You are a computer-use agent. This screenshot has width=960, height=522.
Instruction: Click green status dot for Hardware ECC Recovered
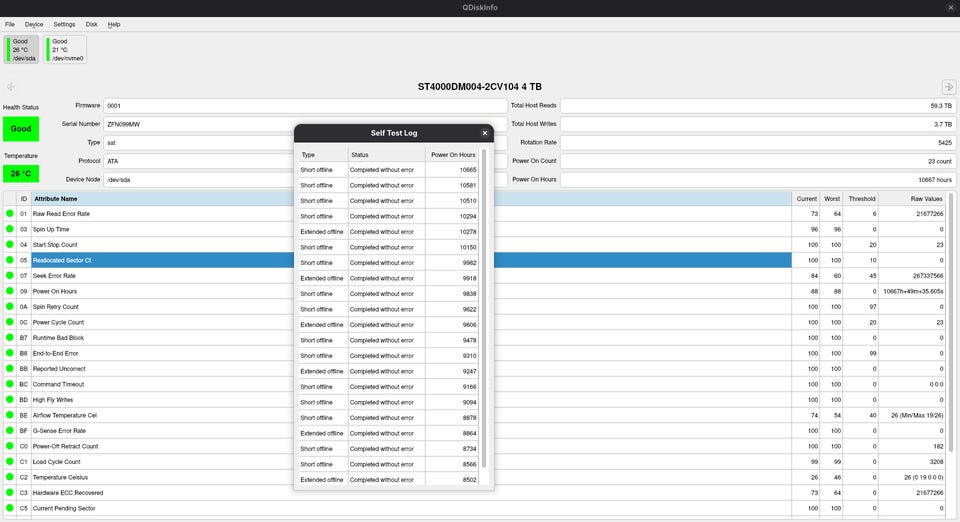click(x=10, y=493)
